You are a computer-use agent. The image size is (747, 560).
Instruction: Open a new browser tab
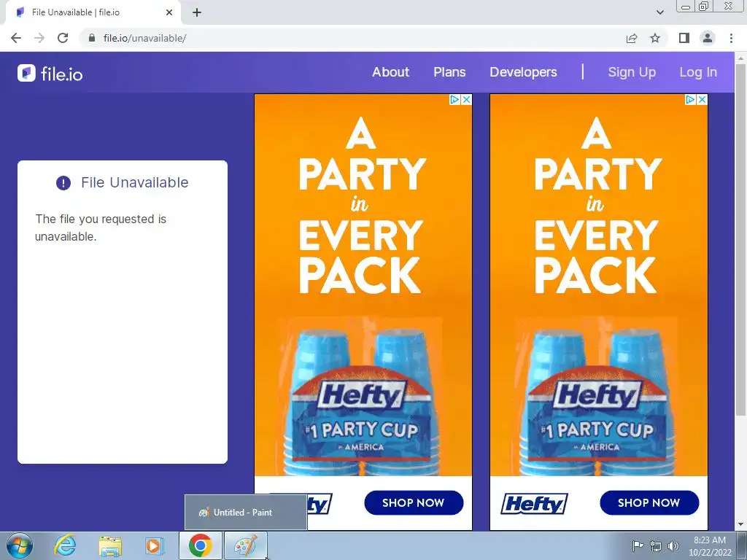point(197,12)
